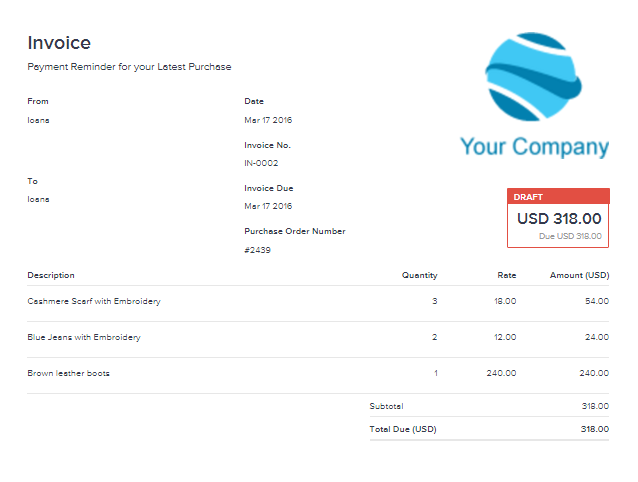Click the Your Company globe logo
Screen dimensions: 638x482
coord(533,77)
